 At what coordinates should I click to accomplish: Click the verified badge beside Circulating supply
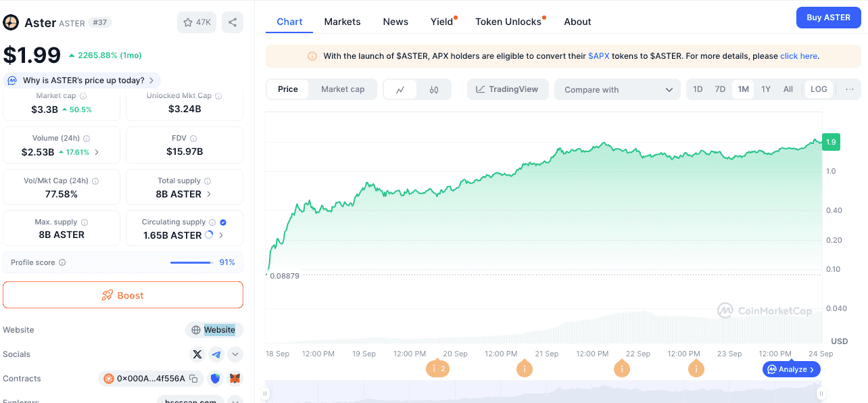[223, 222]
